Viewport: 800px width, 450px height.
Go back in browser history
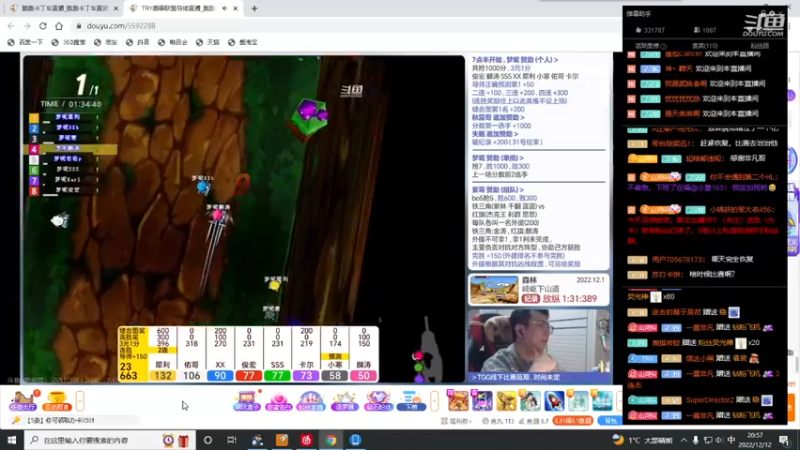tap(11, 26)
